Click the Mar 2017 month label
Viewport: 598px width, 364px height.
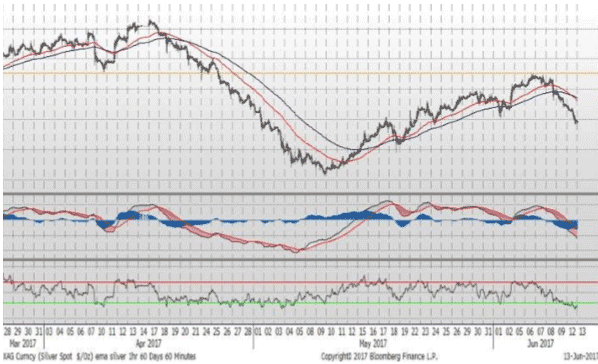coord(23,344)
